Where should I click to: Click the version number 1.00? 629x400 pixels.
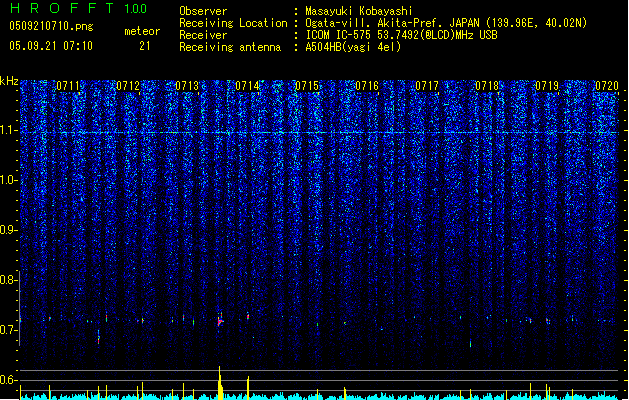click(135, 8)
